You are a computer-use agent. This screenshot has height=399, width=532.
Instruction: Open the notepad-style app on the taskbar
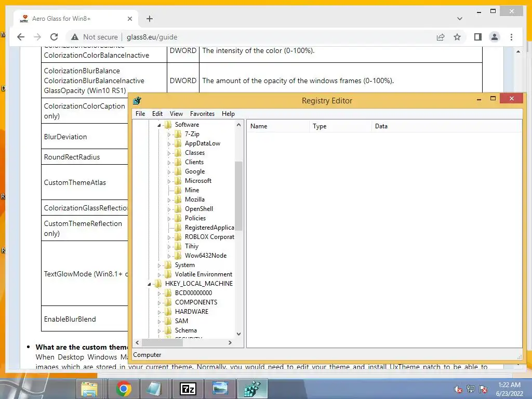154,389
